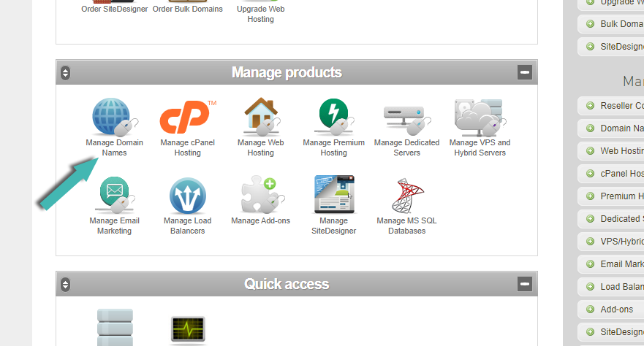The height and width of the screenshot is (346, 644).
Task: Click the Manage products reorder arrows handle
Action: coord(65,73)
